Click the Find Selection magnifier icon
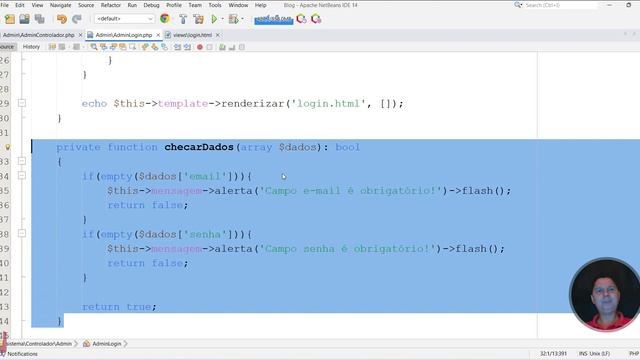Image resolution: width=640 pixels, height=360 pixels. point(94,47)
